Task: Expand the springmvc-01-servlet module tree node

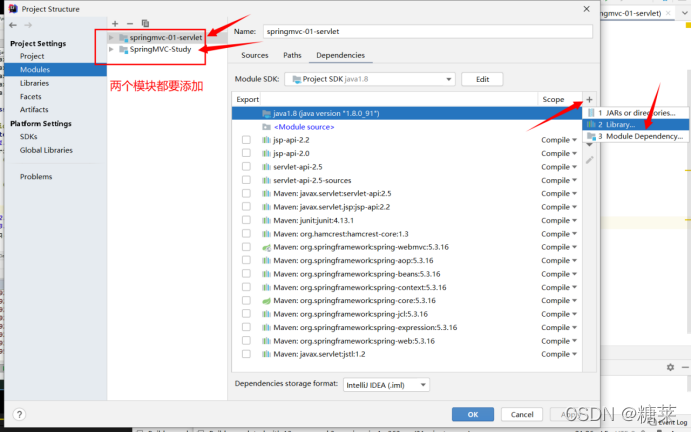Action: [x=111, y=38]
